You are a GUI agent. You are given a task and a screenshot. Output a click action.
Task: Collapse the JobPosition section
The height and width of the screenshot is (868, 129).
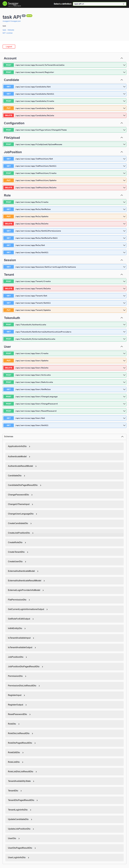tap(122, 152)
